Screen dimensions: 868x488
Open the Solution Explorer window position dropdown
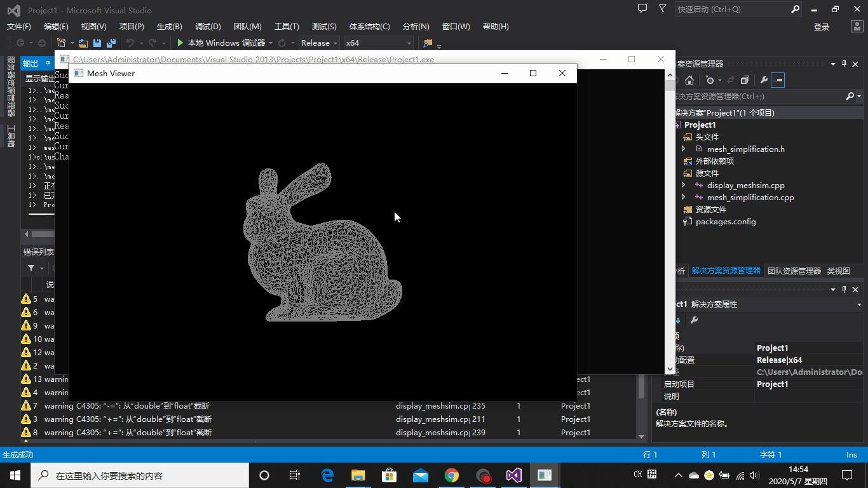click(x=833, y=64)
